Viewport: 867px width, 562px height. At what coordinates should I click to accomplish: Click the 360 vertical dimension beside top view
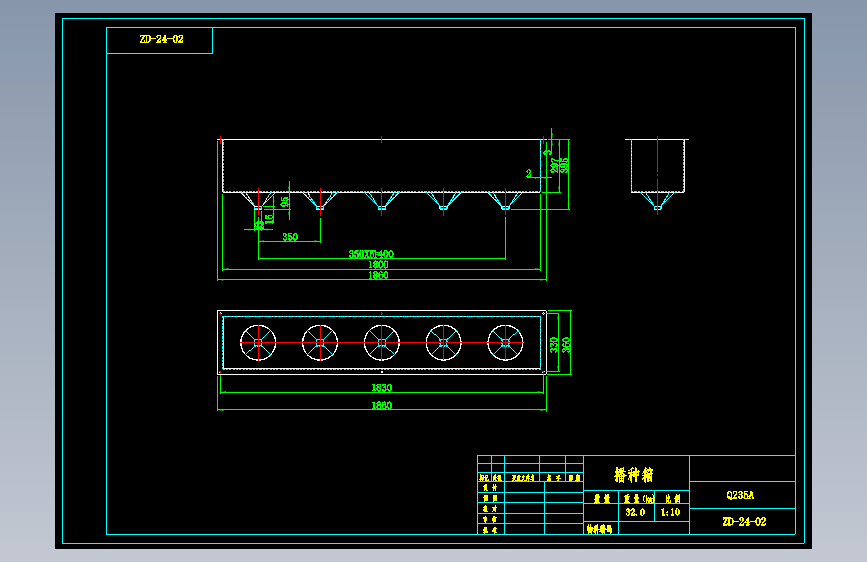point(566,345)
